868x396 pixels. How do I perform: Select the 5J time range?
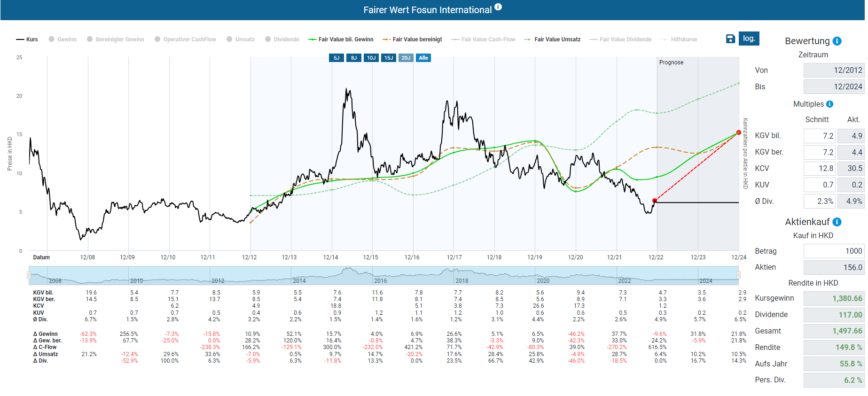[x=336, y=58]
